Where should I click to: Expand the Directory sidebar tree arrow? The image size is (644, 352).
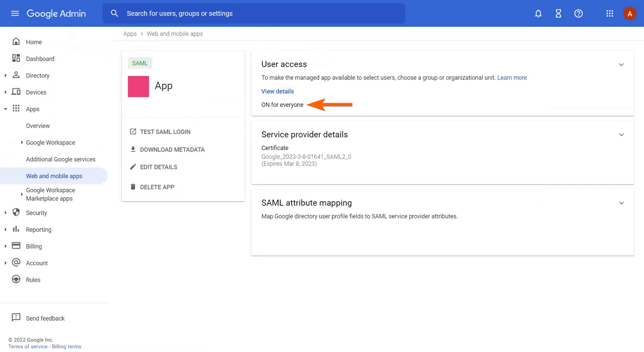5,75
